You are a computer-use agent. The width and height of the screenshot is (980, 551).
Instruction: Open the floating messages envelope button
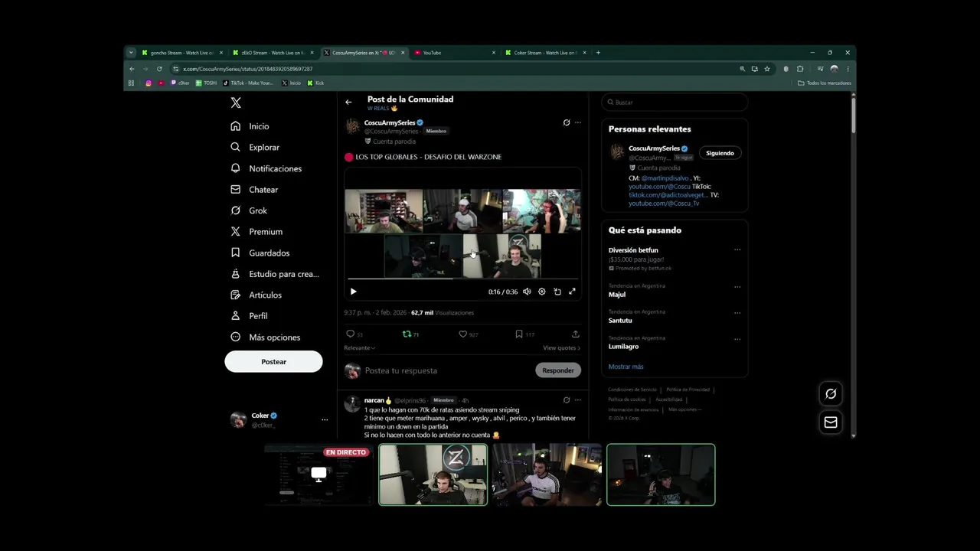pyautogui.click(x=831, y=422)
